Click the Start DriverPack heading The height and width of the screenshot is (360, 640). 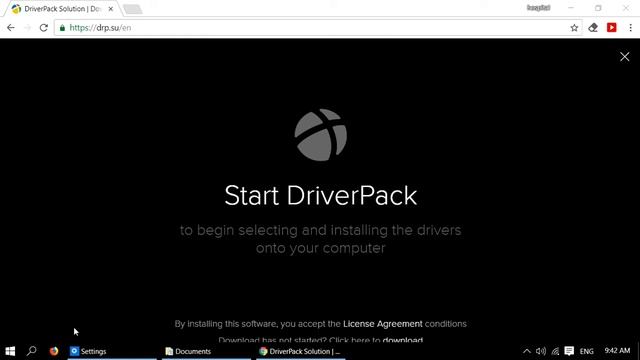click(x=320, y=196)
